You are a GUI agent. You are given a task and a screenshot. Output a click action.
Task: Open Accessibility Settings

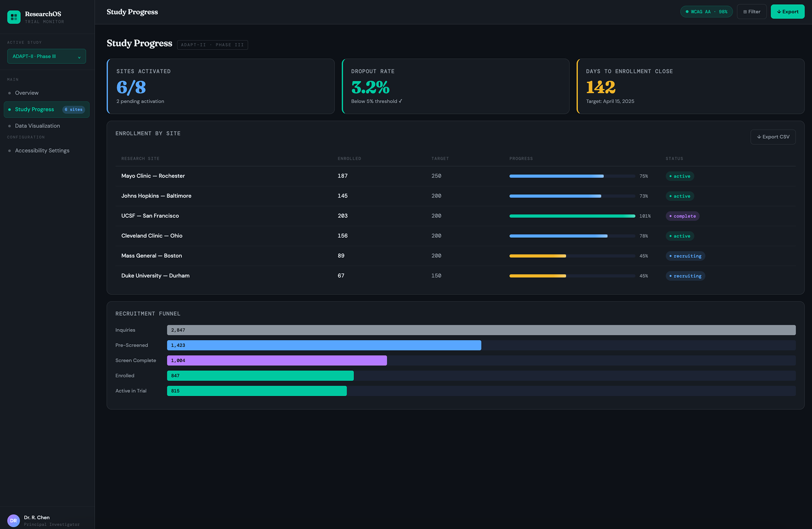tap(42, 151)
